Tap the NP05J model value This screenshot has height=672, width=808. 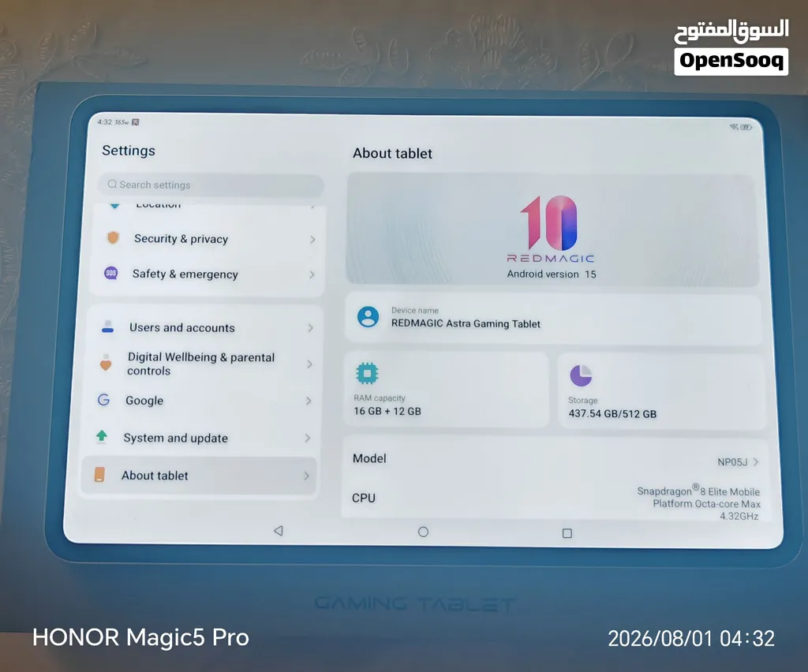coord(732,462)
